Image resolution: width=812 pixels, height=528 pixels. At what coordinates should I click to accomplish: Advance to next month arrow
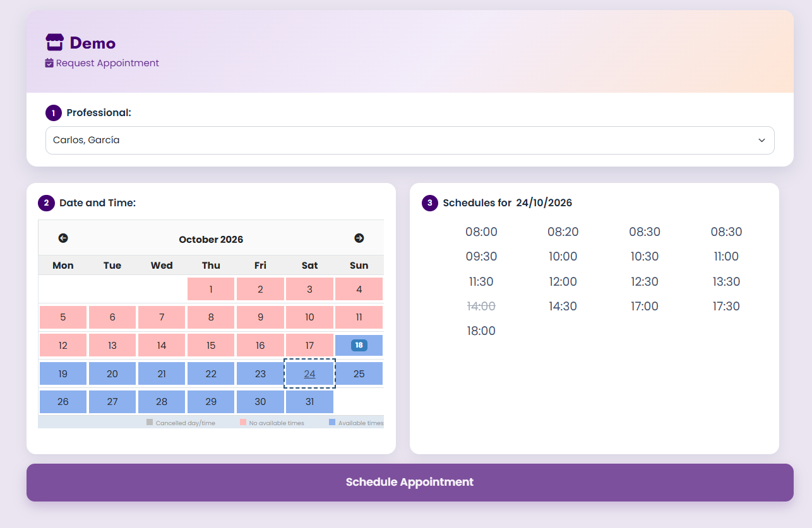tap(359, 238)
